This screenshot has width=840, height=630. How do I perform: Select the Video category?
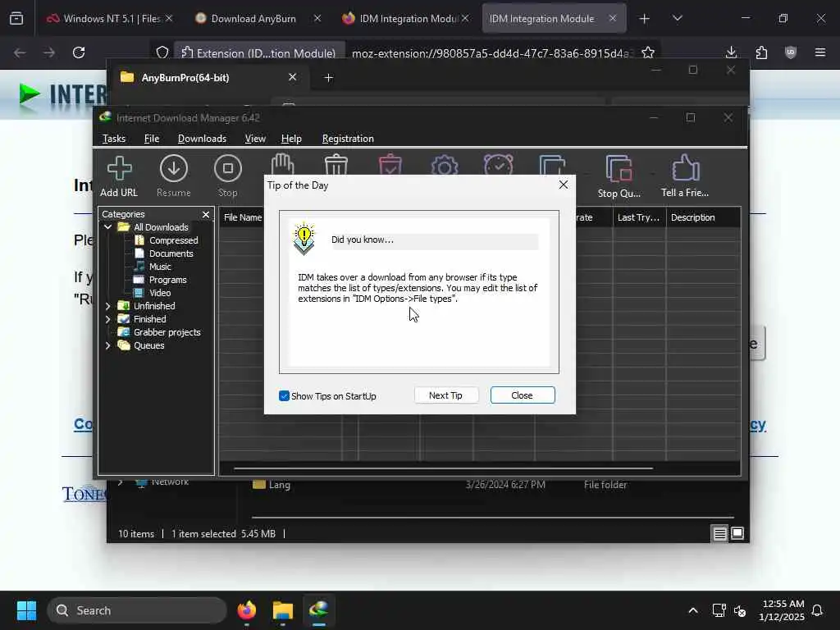click(160, 293)
